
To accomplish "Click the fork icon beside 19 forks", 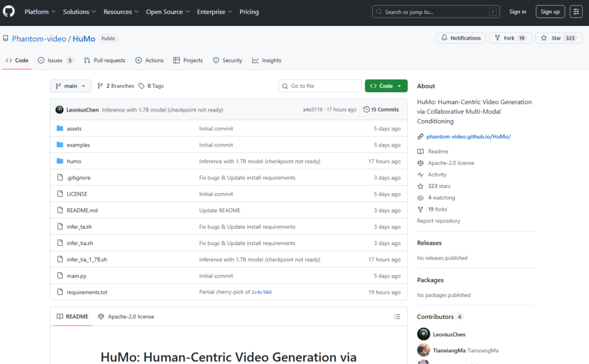I will 420,210.
